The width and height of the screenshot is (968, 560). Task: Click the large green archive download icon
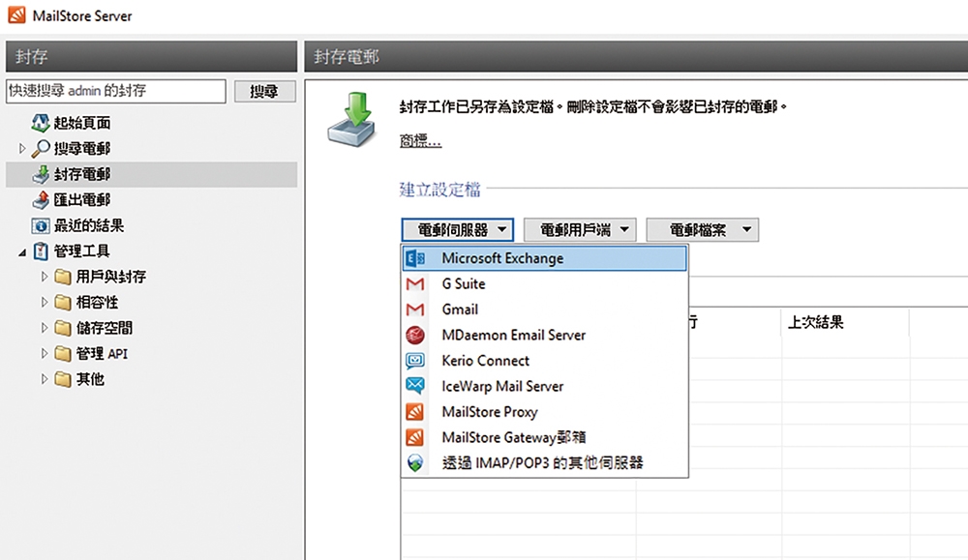pyautogui.click(x=352, y=120)
